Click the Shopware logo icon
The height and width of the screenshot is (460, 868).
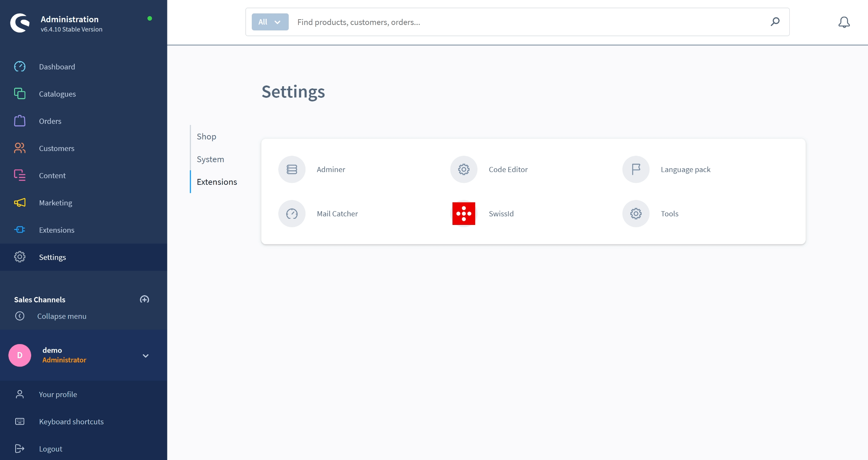tap(20, 23)
